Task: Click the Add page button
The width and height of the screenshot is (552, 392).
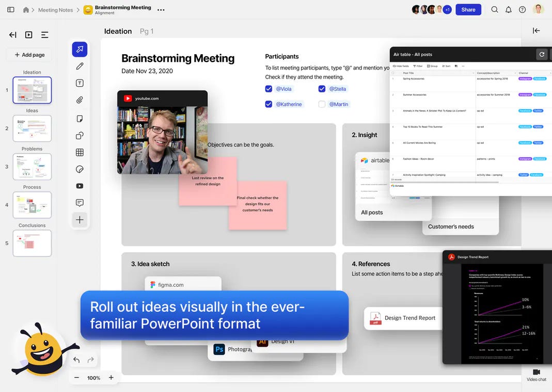Action: 29,55
